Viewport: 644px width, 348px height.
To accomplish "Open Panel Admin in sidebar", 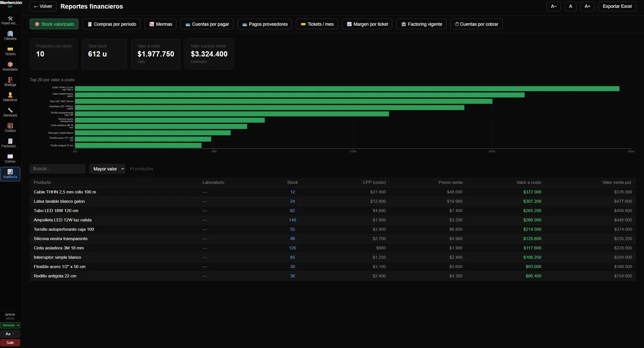I will point(10,20).
